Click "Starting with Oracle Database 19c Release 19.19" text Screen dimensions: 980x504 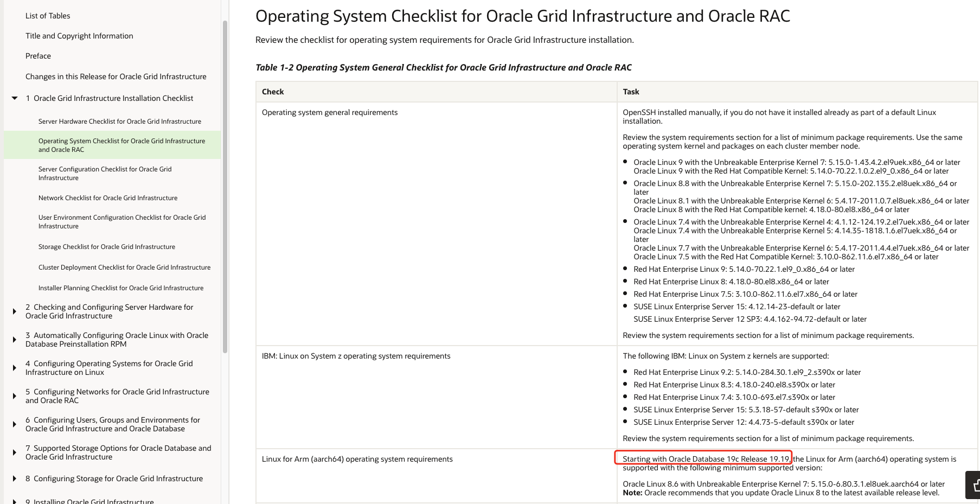coord(706,459)
